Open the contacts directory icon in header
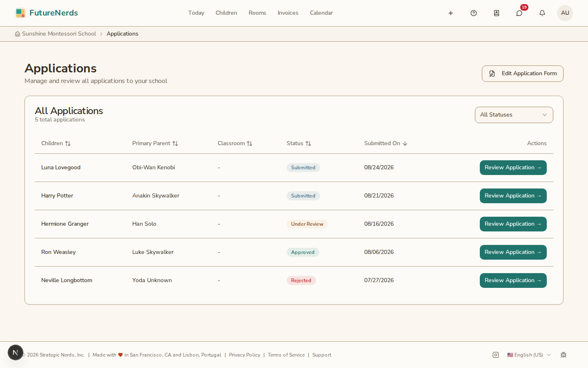 497,13
